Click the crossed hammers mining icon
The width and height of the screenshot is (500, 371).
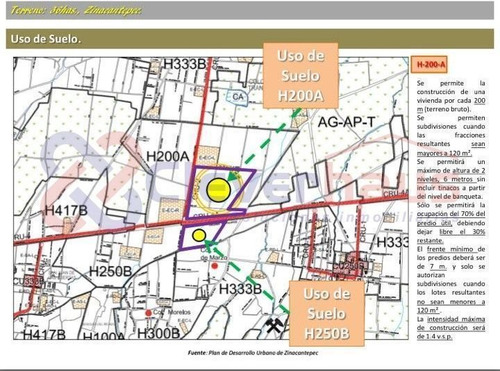pos(275,325)
